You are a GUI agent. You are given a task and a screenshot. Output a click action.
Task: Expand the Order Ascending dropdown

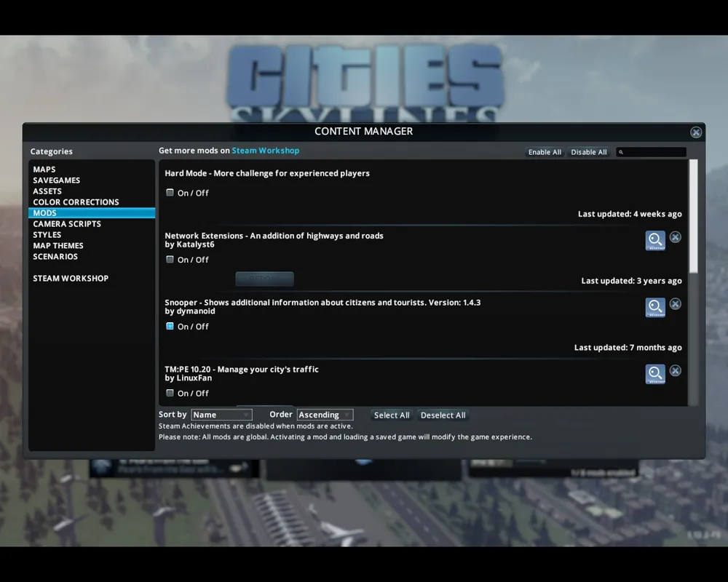325,415
